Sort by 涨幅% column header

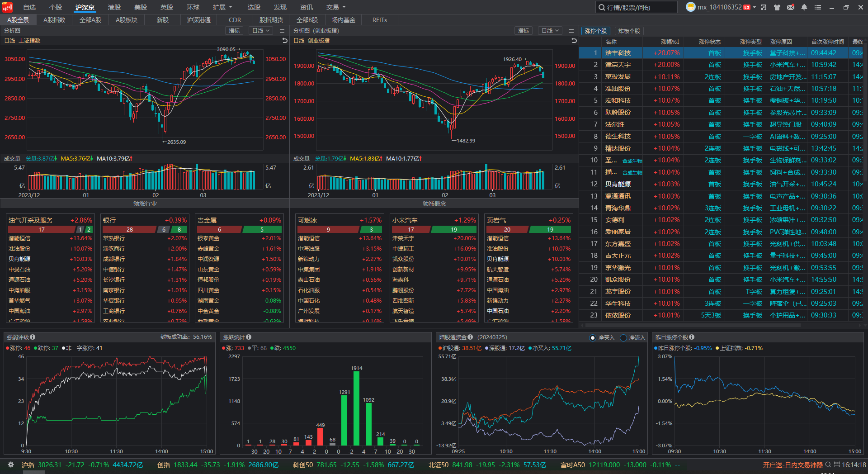click(x=670, y=42)
